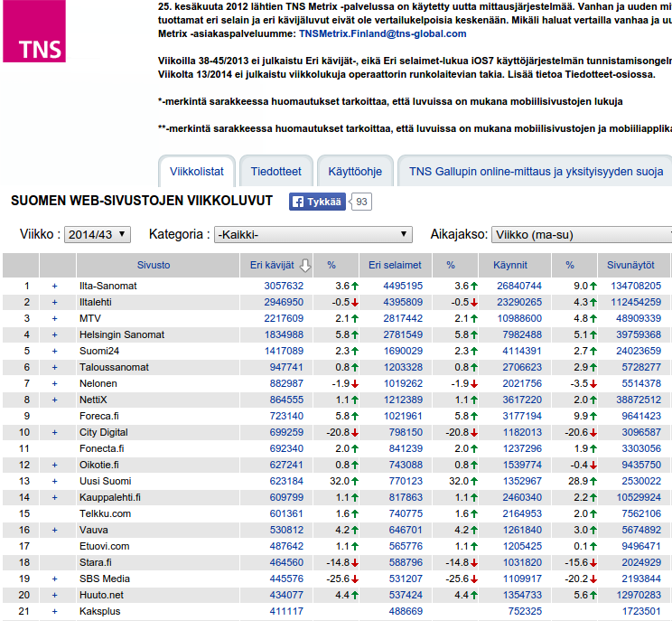Click Huuto.net page views value 12970283
The height and width of the screenshot is (621, 672).
pyautogui.click(x=639, y=596)
